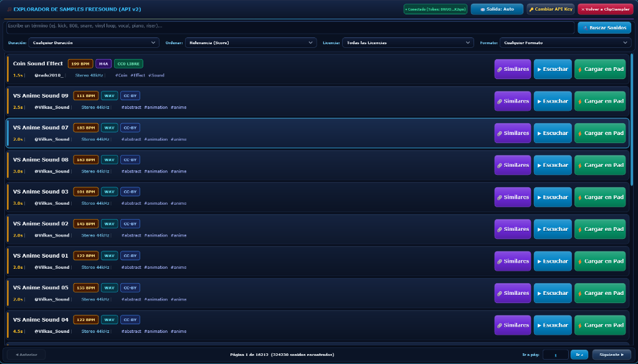Image resolution: width=638 pixels, height=364 pixels.
Task: Click the Buscar Sonidos search button
Action: click(604, 27)
